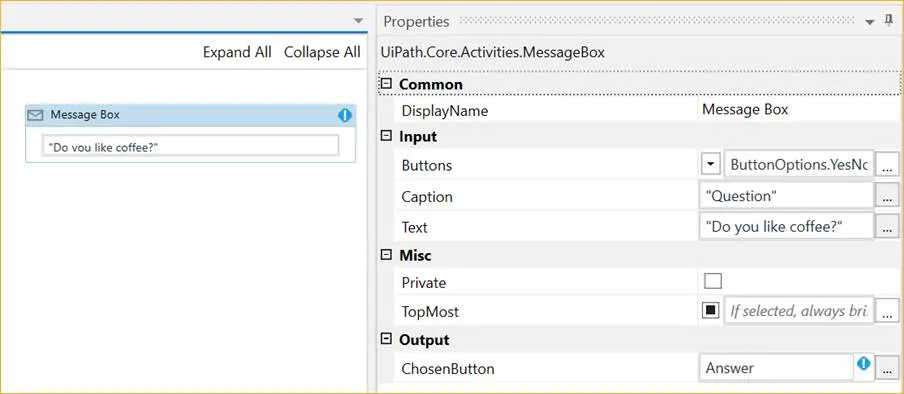The height and width of the screenshot is (394, 904).
Task: Open the Properties panel options dropdown arrow
Action: [x=870, y=22]
